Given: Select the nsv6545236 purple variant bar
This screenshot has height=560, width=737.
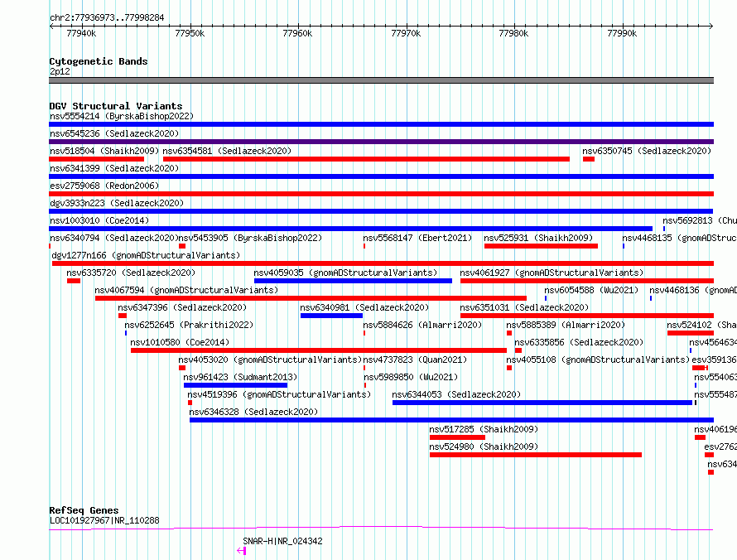Looking at the screenshot, I should pos(381,142).
